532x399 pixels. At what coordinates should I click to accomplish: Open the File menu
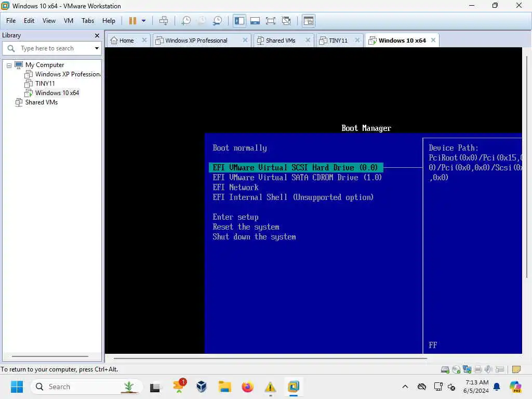tap(11, 21)
